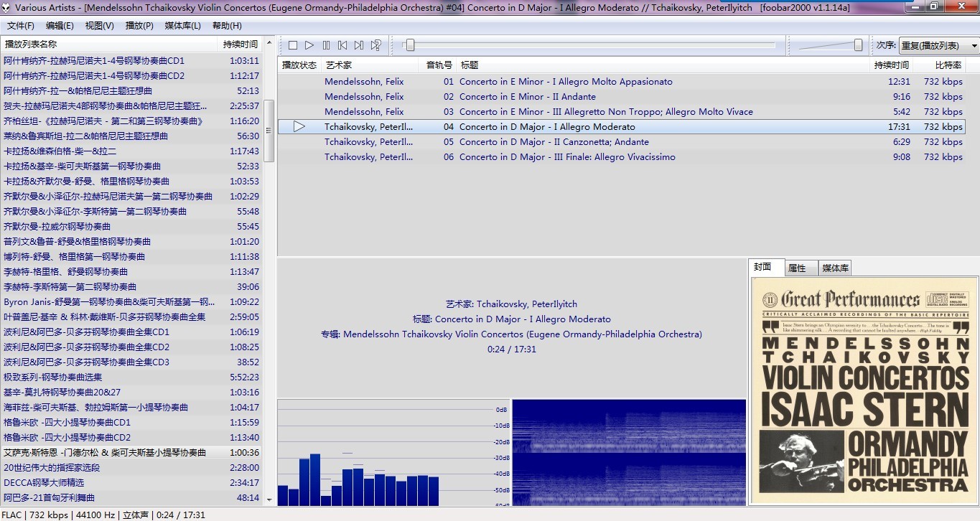Select playlist 李赫特-李斯特第一第二钢琴协奏曲
Viewport: 980px width, 521px height.
point(131,287)
